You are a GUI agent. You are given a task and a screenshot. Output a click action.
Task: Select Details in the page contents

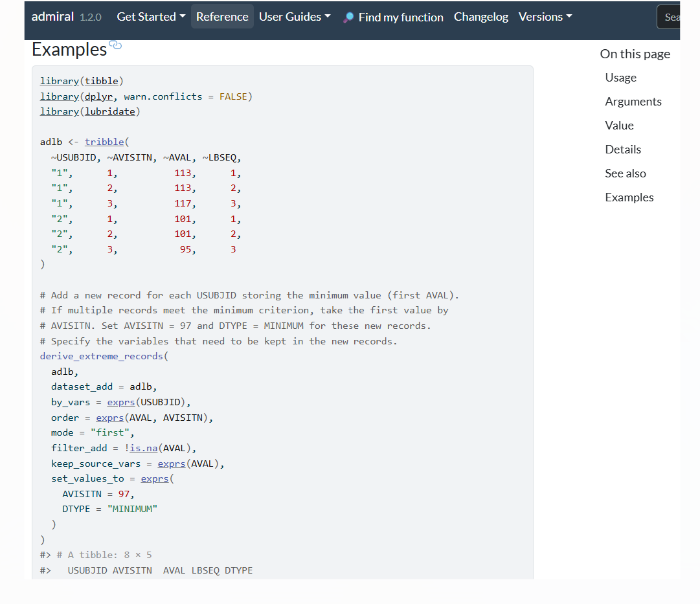click(623, 150)
